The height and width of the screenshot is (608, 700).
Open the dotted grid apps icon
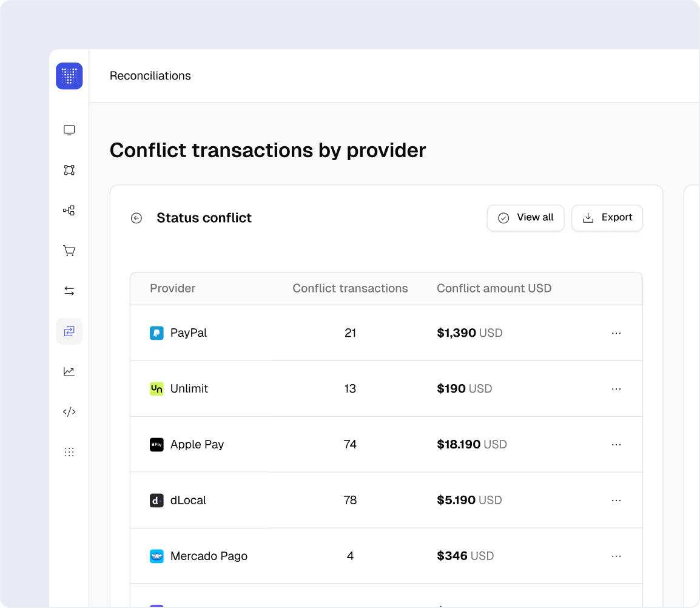[x=69, y=452]
